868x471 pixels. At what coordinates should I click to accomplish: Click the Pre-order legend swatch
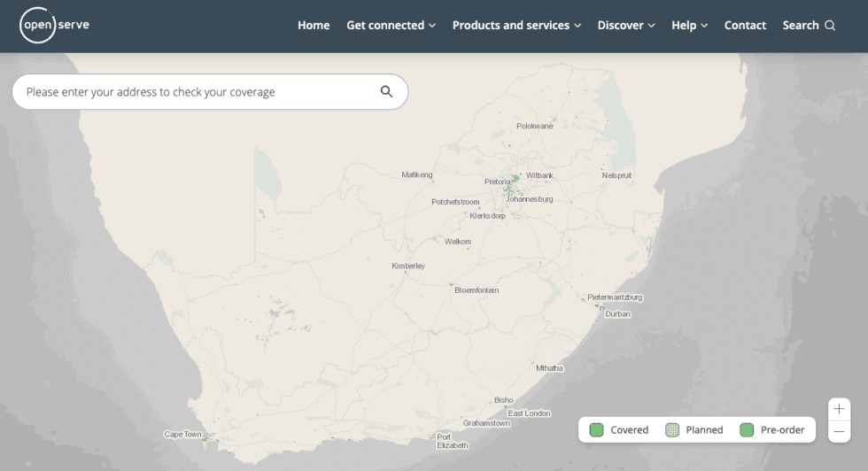click(747, 430)
